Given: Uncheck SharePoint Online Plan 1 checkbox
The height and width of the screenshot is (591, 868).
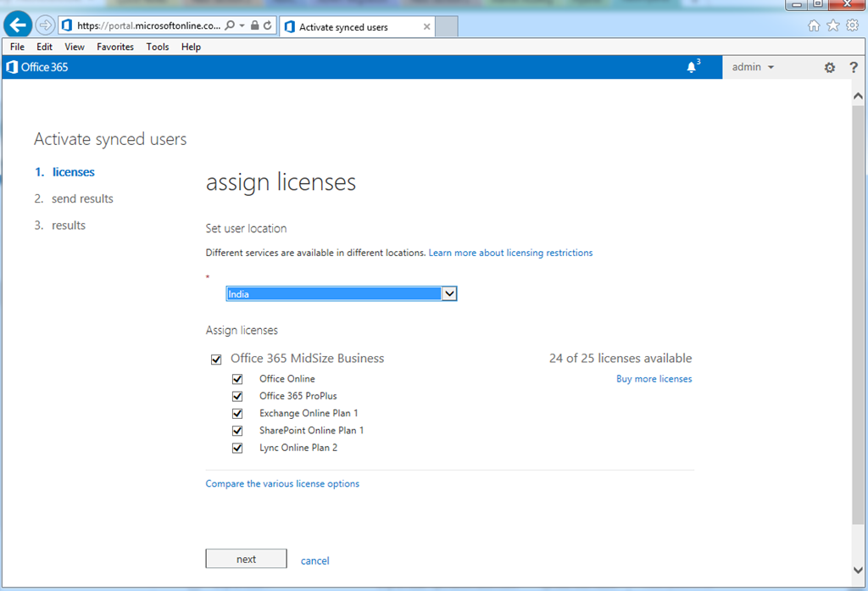Looking at the screenshot, I should (237, 431).
